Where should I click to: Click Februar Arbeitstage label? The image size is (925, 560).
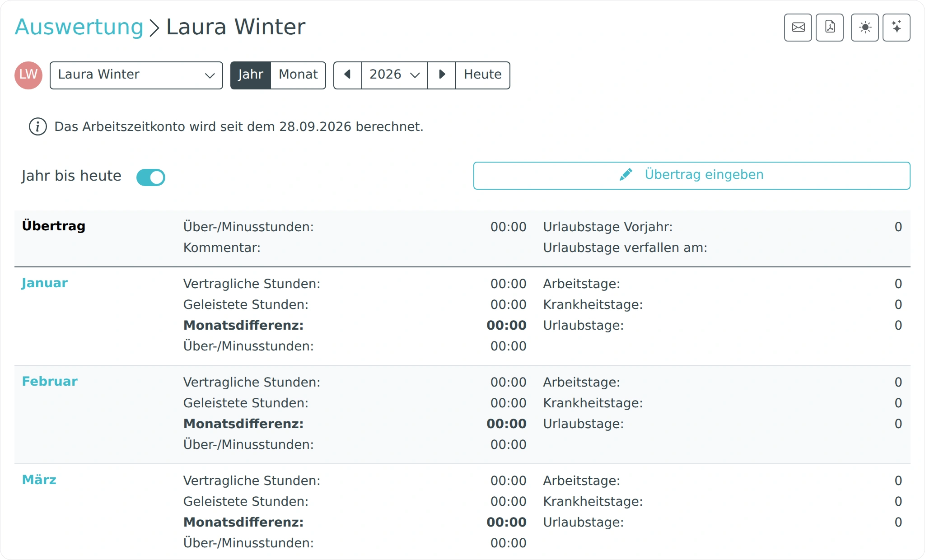coord(582,383)
